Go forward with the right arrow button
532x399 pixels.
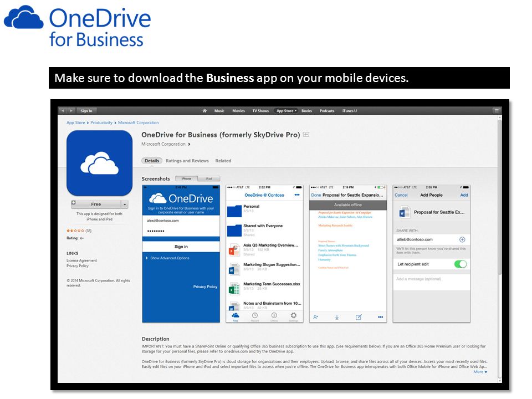click(71, 111)
